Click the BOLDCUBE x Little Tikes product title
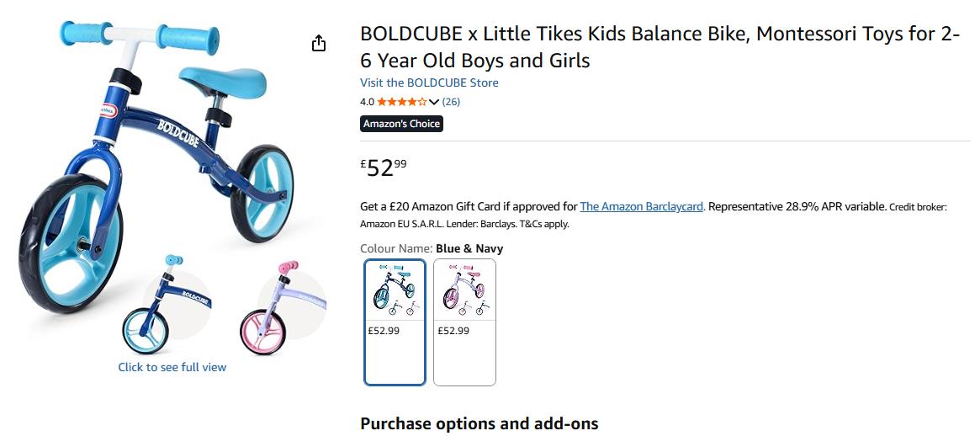This screenshot has width=980, height=436. click(x=660, y=47)
